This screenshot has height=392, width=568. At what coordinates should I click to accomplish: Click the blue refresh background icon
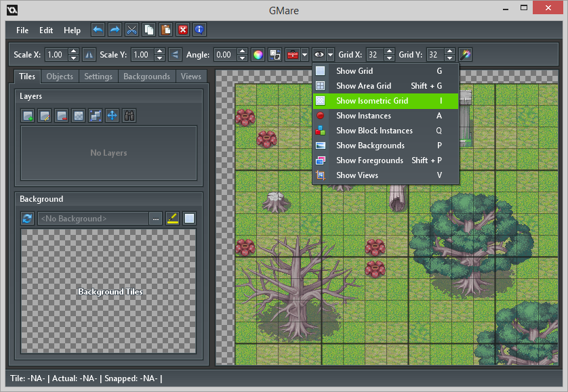[x=28, y=219]
